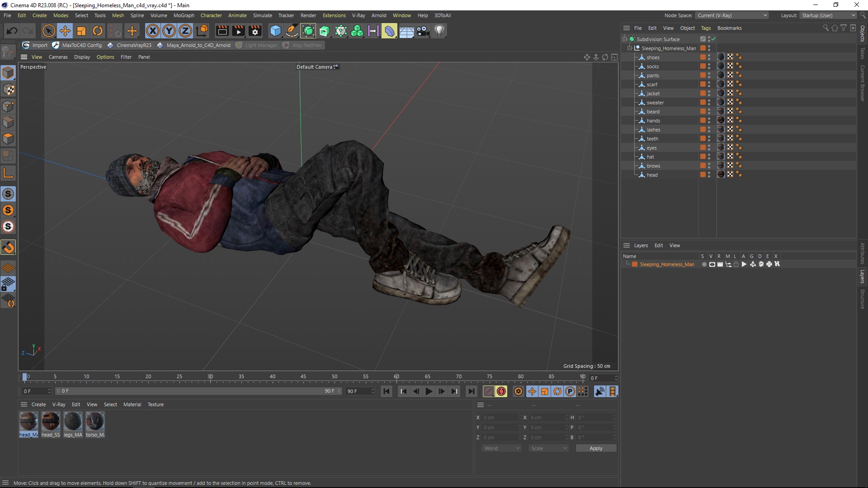Image resolution: width=868 pixels, height=488 pixels.
Task: Toggle Locked Workplane icon
Action: tap(8, 285)
